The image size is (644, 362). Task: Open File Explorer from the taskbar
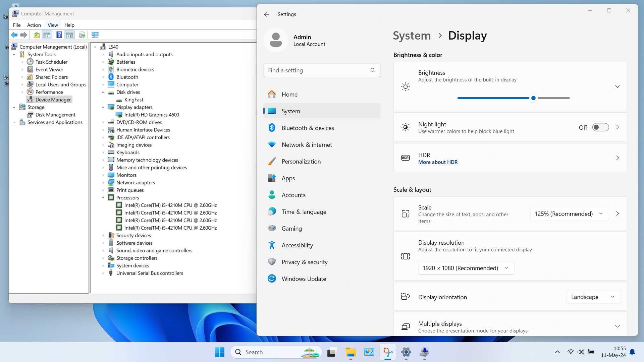tap(351, 352)
